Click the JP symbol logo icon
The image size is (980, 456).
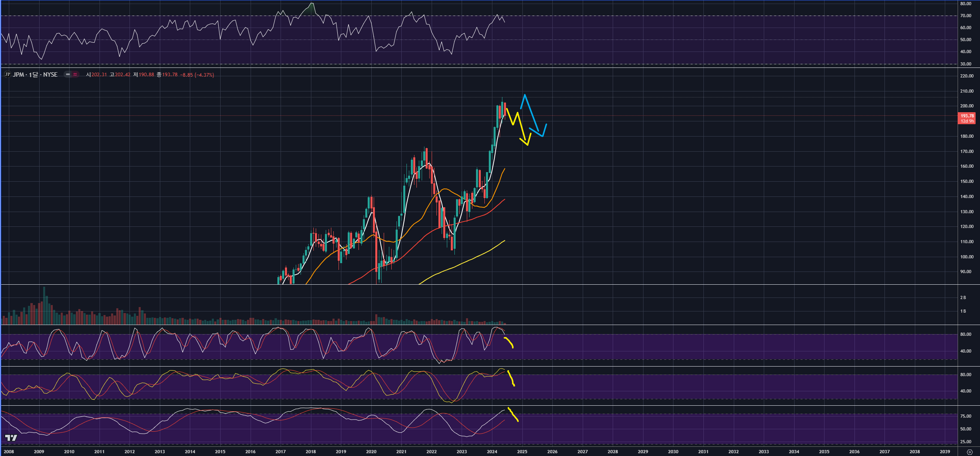(x=7, y=75)
